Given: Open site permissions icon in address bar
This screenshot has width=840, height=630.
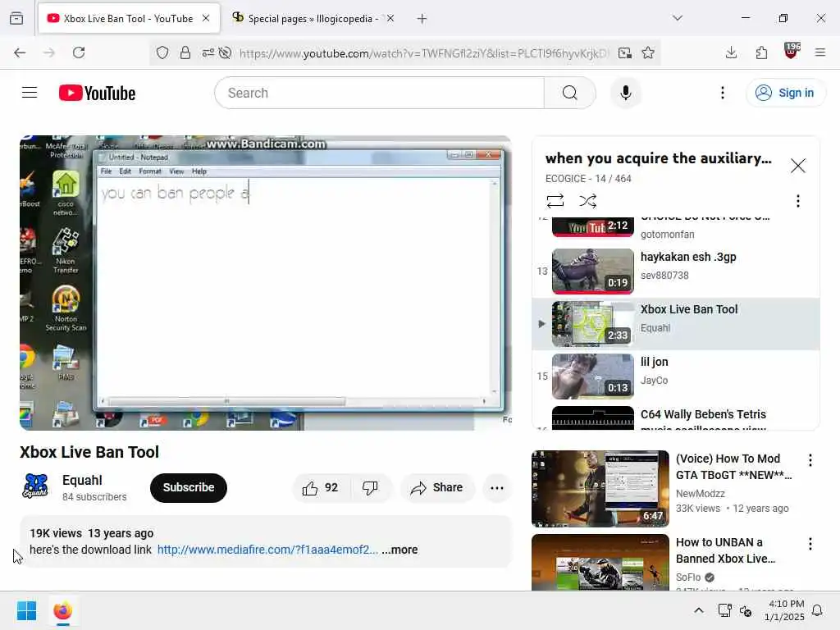Looking at the screenshot, I should (208, 52).
